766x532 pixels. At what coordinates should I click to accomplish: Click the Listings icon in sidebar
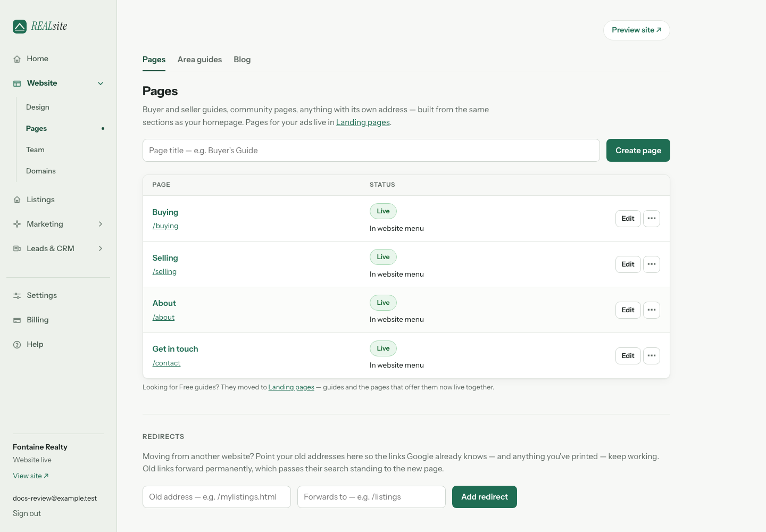(x=17, y=200)
